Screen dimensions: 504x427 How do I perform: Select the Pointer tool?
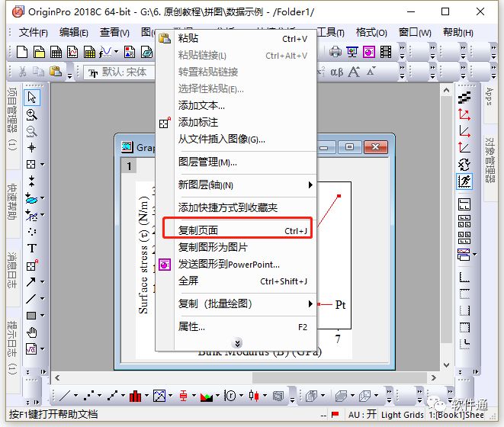(32, 98)
